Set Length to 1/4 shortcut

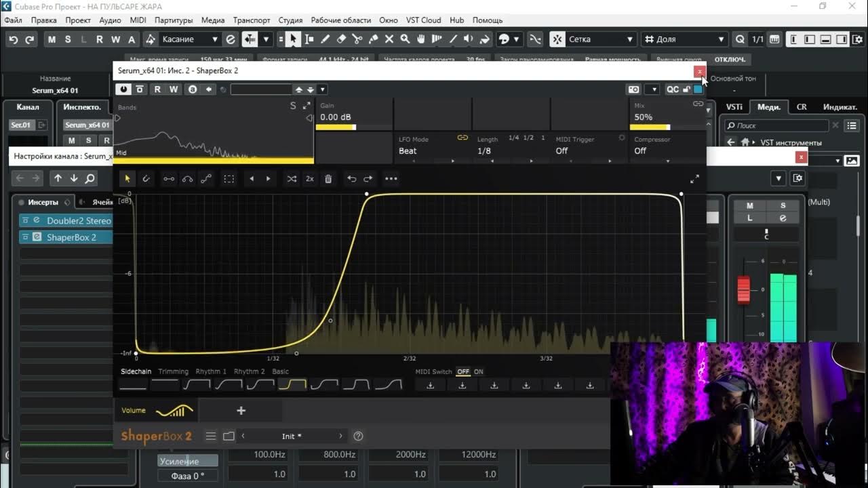(x=513, y=138)
